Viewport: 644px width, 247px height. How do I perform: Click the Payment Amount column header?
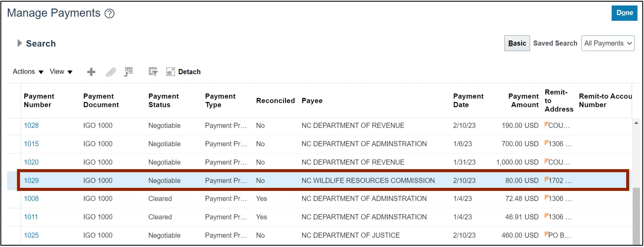[x=523, y=100]
